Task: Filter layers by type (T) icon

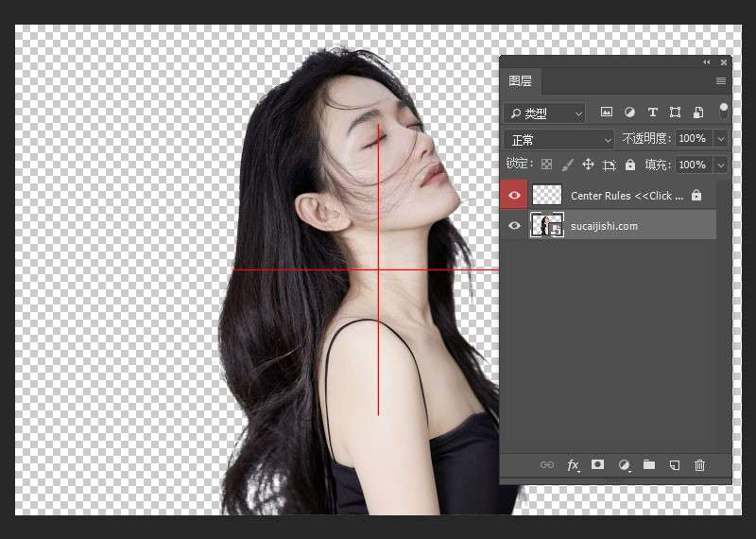Action: 652,113
